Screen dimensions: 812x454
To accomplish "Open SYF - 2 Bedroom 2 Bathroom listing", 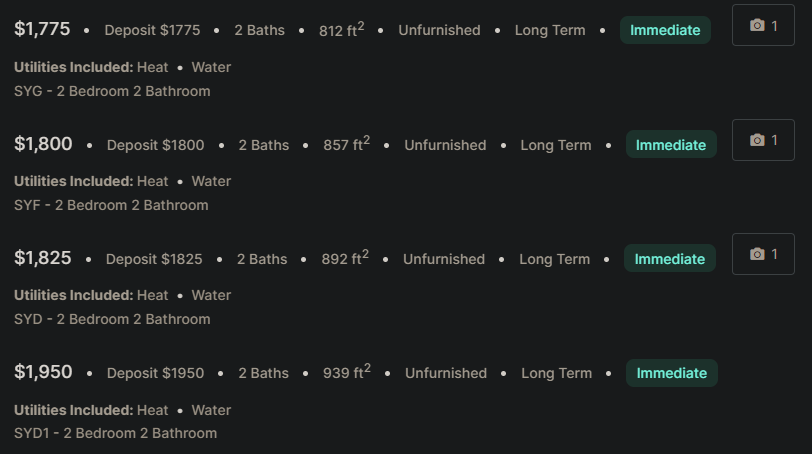I will 111,205.
